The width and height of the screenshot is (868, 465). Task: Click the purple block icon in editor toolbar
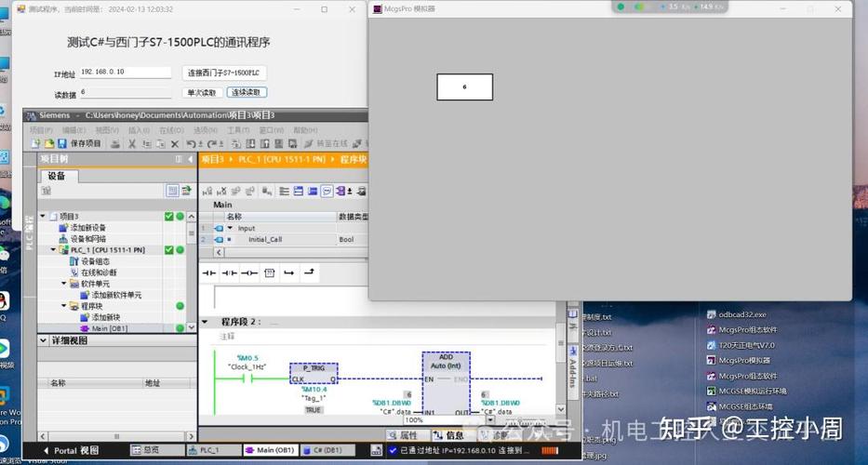click(x=341, y=192)
